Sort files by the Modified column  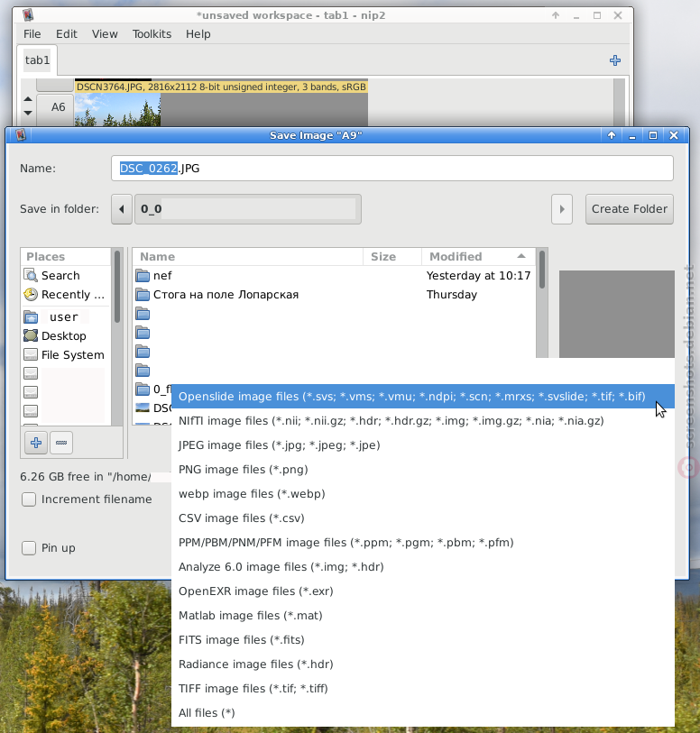coord(478,257)
